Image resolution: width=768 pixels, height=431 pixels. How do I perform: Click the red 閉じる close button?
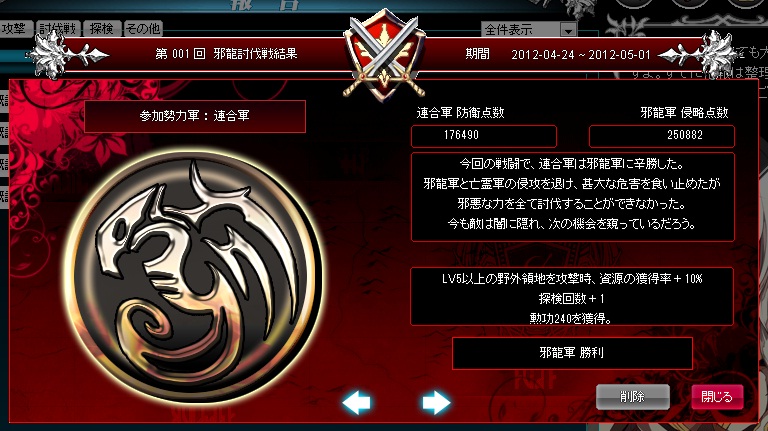pos(717,397)
